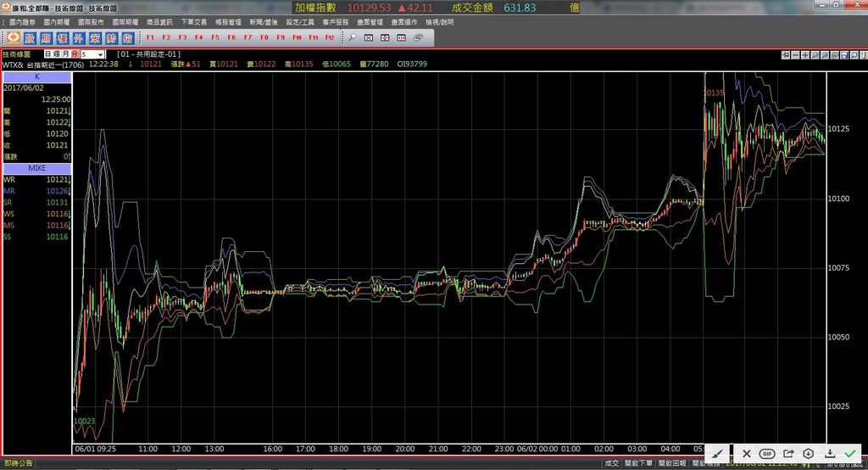Click the 開啟下單 status bar button
Image resolution: width=868 pixels, height=470 pixels.
[638, 463]
